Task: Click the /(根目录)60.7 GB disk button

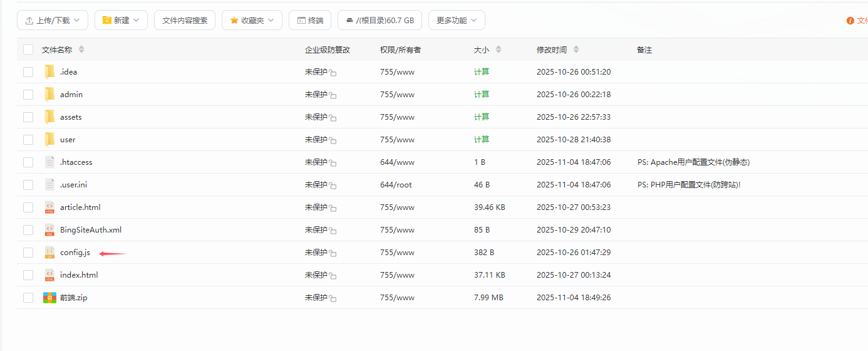Action: (380, 20)
